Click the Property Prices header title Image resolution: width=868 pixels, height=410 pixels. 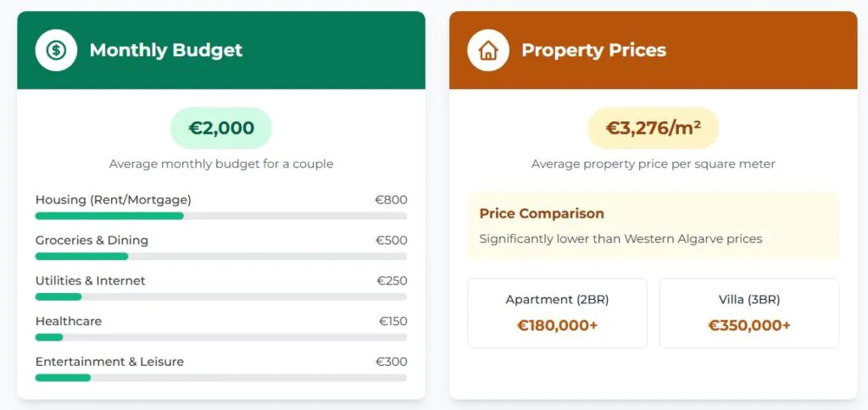pos(593,50)
